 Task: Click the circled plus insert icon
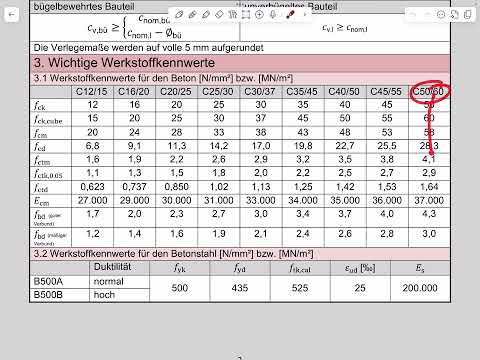pos(259,15)
